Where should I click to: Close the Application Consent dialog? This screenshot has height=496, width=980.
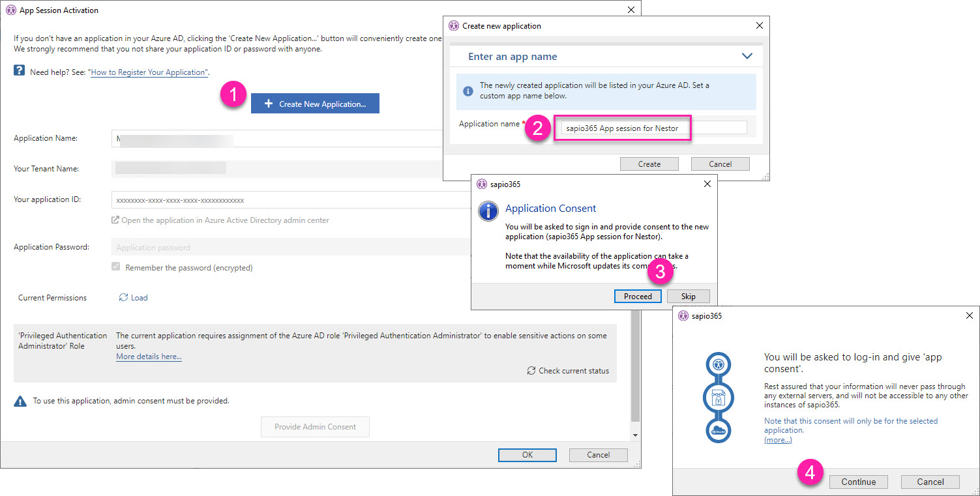click(707, 184)
